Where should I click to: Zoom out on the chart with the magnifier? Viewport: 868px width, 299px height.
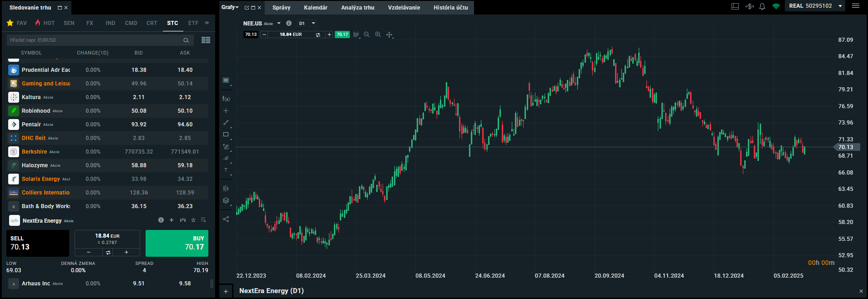point(367,35)
